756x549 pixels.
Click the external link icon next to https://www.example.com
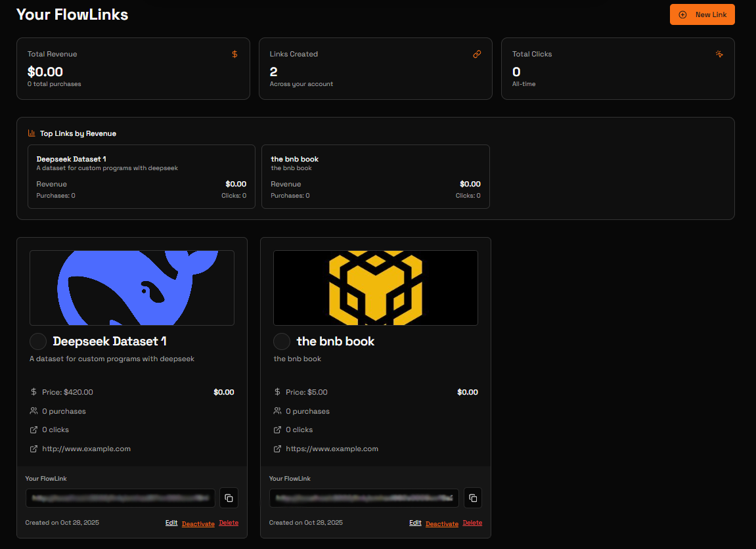[277, 449]
